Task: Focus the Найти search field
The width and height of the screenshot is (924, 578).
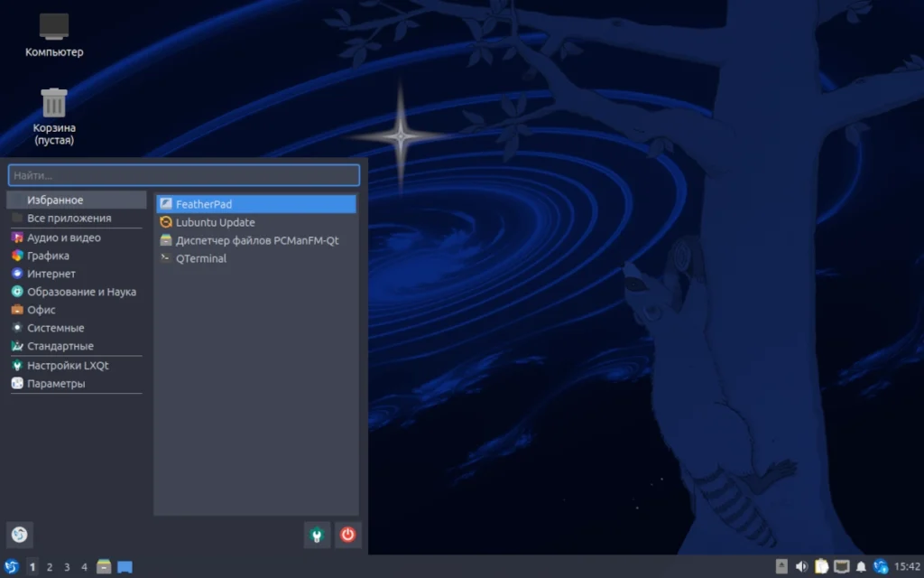Action: [184, 175]
